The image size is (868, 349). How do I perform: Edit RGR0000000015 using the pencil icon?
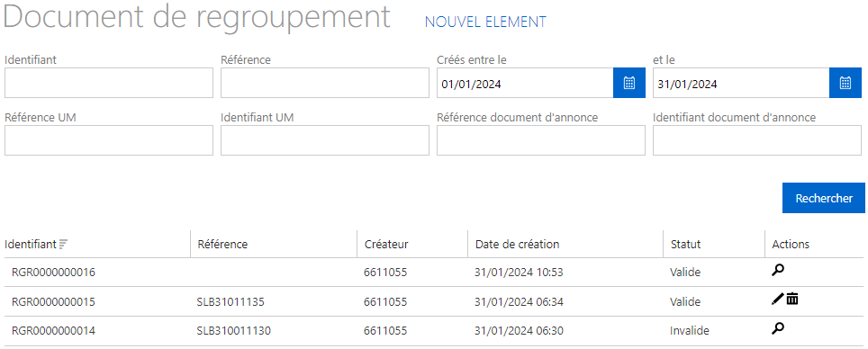pos(777,300)
